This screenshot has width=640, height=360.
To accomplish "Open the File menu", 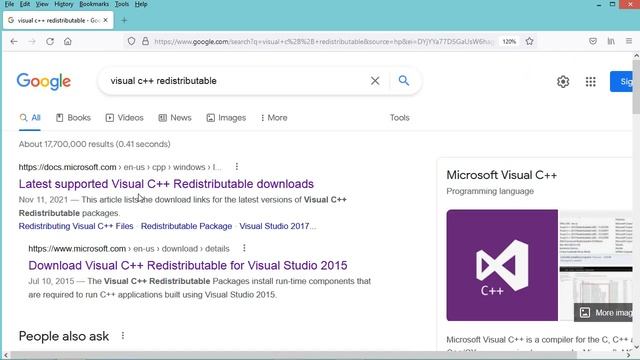I will pos(9,4).
